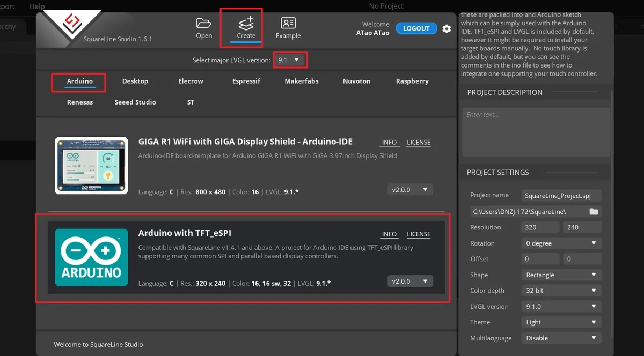
Task: Switch to the Renesas vendor tab
Action: pos(80,102)
